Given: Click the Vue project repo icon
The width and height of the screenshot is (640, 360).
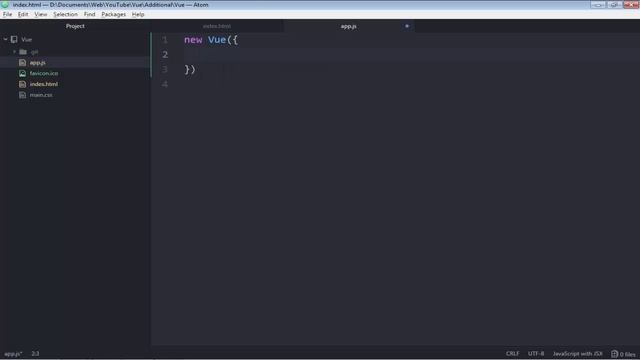Looking at the screenshot, I should pyautogui.click(x=14, y=40).
